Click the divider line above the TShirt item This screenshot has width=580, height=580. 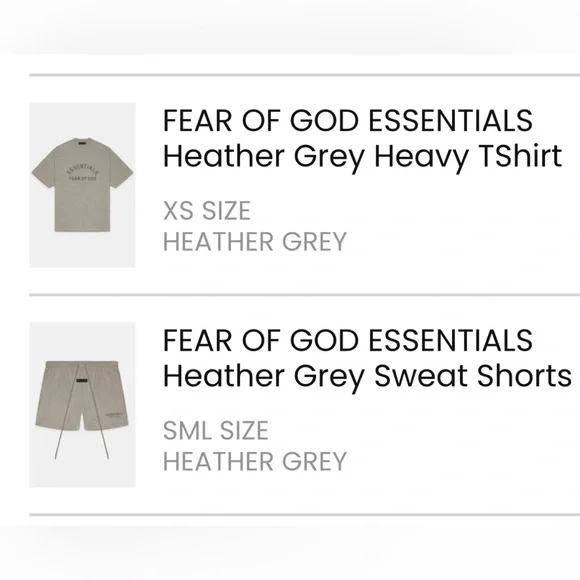point(305,75)
